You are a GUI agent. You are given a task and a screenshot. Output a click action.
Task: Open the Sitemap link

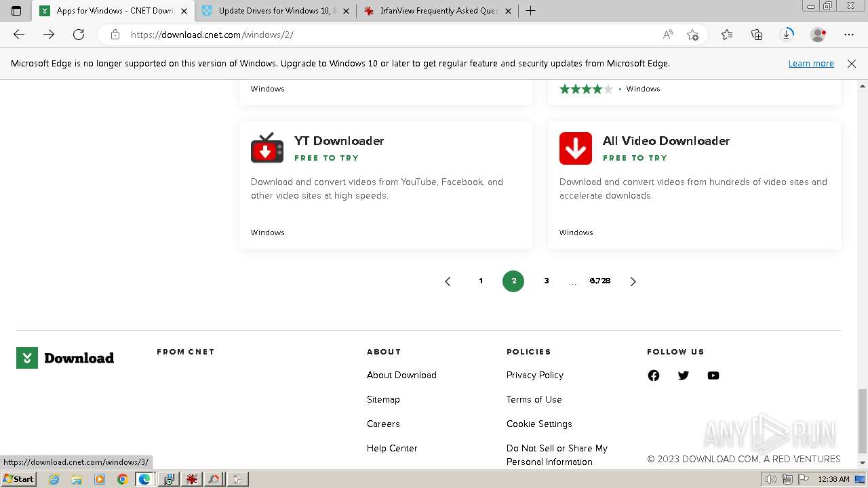pos(383,399)
